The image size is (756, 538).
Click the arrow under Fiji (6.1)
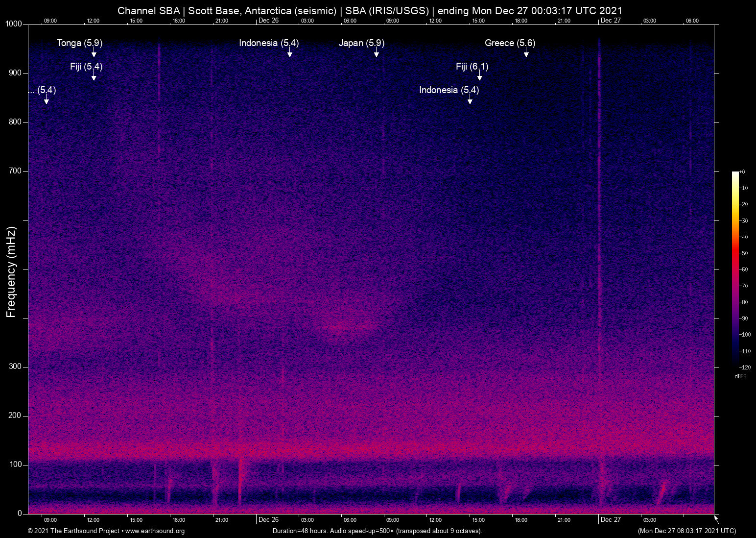pyautogui.click(x=479, y=77)
